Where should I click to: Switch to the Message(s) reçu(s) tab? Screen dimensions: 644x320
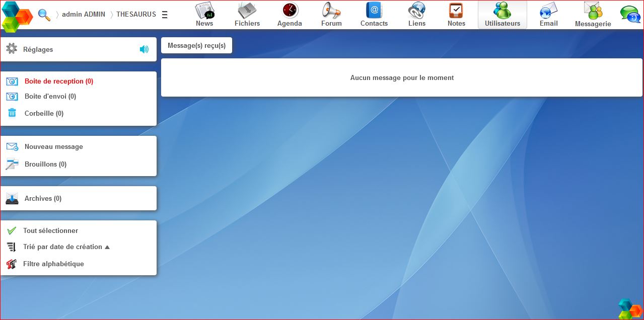pos(196,45)
